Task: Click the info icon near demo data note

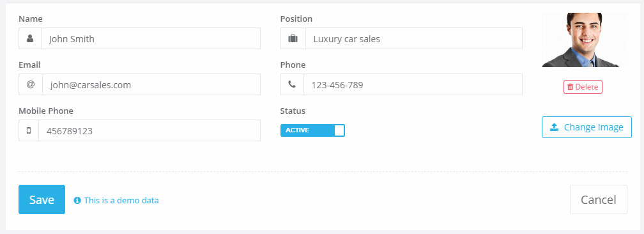Action: pyautogui.click(x=77, y=200)
